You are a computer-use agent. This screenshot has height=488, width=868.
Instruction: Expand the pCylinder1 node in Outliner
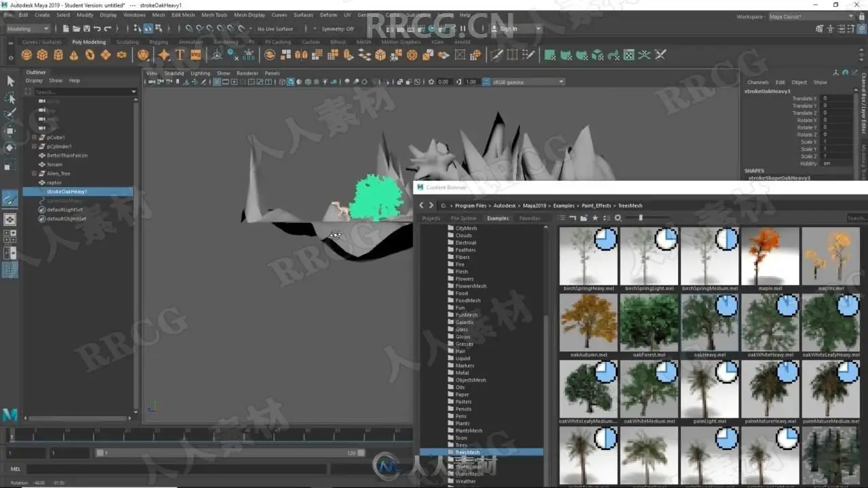[35, 146]
